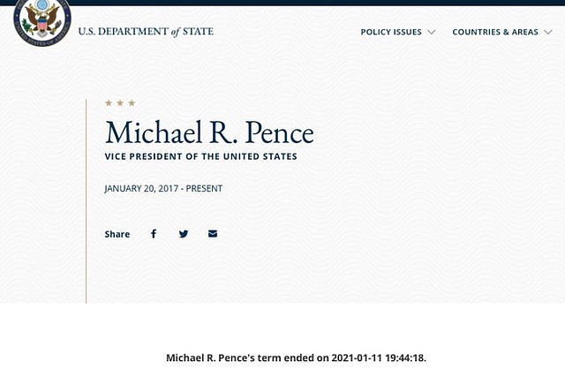Go to U.S. Department of State home link

tap(146, 33)
